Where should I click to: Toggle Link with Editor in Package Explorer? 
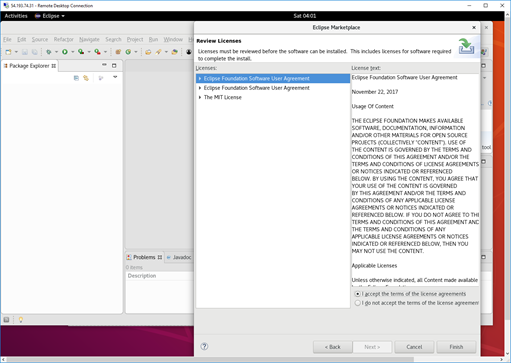86,78
